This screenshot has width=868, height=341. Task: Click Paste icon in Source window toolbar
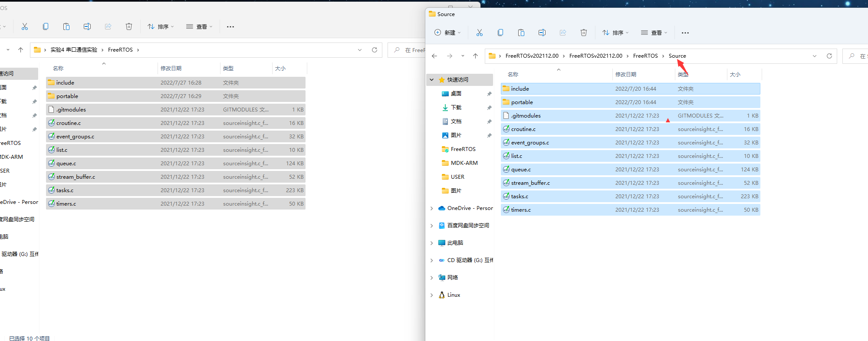tap(521, 33)
